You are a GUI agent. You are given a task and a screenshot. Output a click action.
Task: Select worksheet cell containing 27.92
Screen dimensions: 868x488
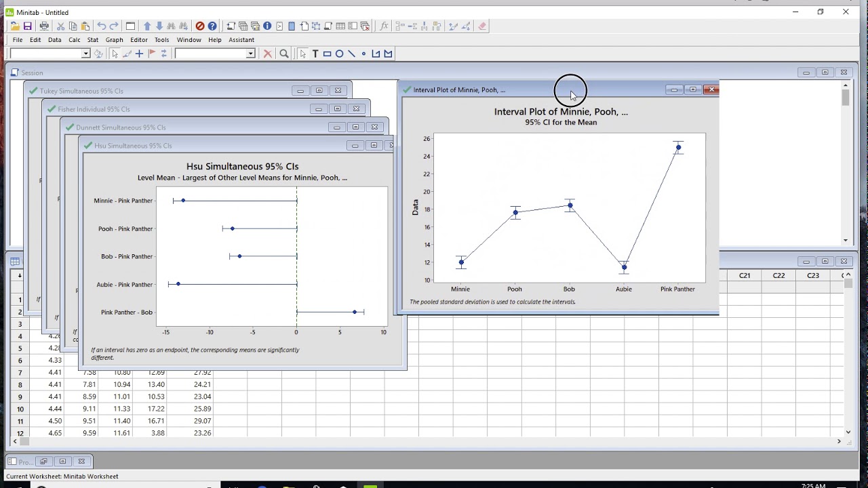pos(191,372)
